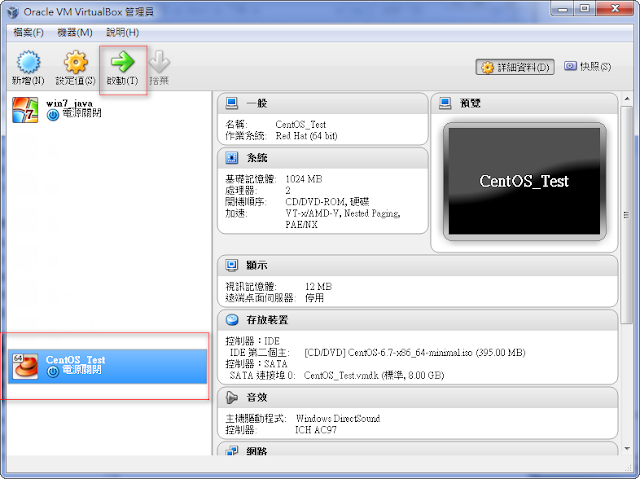Image resolution: width=640 pixels, height=479 pixels.
Task: Open the 顯示 section header link
Action: [x=257, y=266]
